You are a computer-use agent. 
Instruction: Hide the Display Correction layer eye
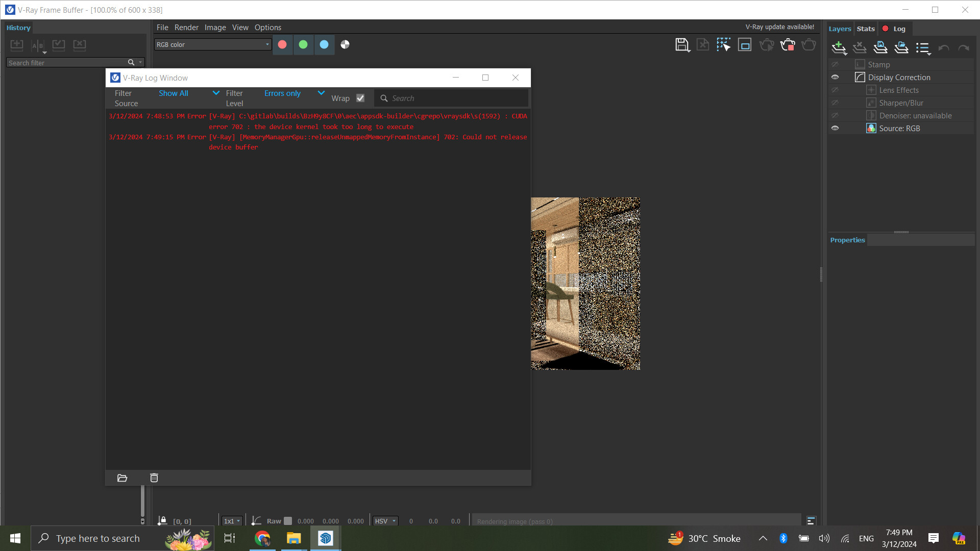tap(835, 78)
